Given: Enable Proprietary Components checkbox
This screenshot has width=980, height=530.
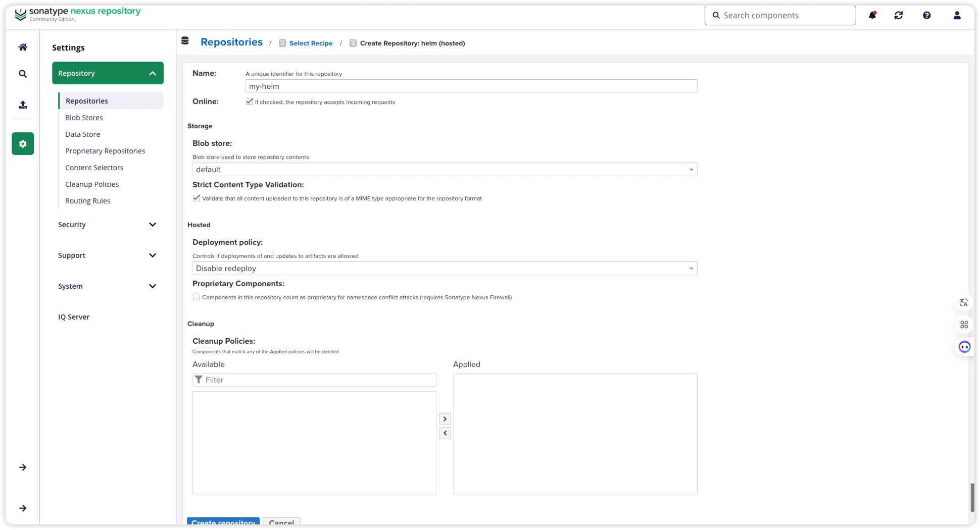Looking at the screenshot, I should pyautogui.click(x=196, y=297).
